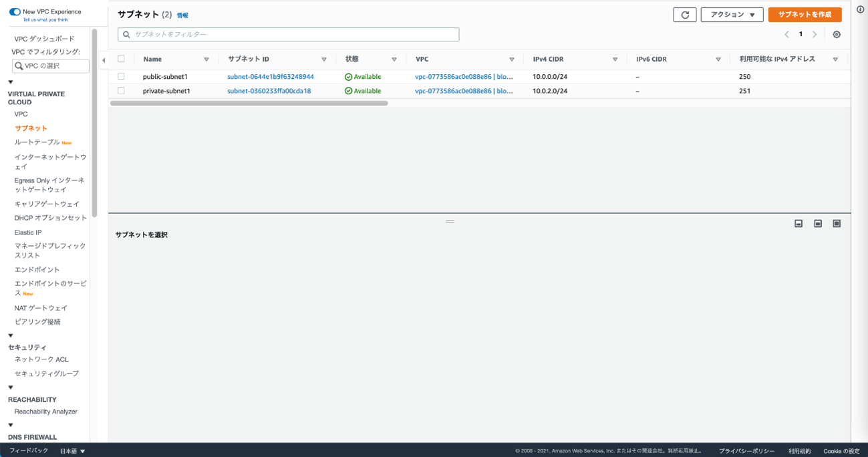
Task: Open NAT ゲートウェイ in the sidebar
Action: [41, 308]
